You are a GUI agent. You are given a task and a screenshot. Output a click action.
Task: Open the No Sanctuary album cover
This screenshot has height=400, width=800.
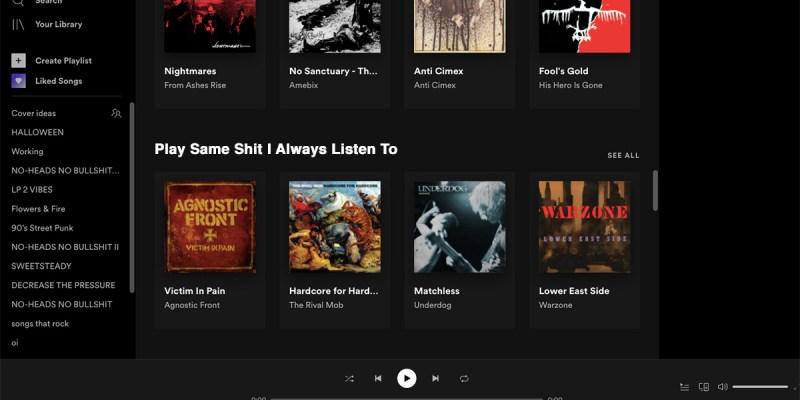click(x=335, y=26)
